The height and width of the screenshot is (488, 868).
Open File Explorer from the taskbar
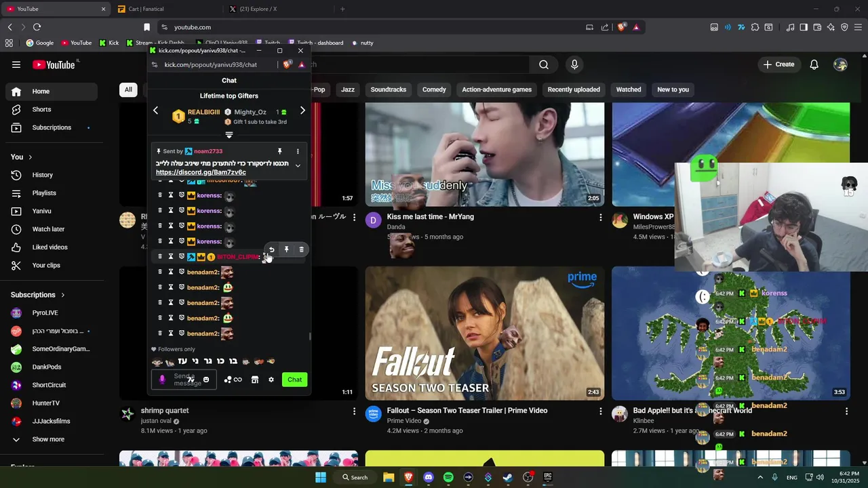(x=389, y=477)
